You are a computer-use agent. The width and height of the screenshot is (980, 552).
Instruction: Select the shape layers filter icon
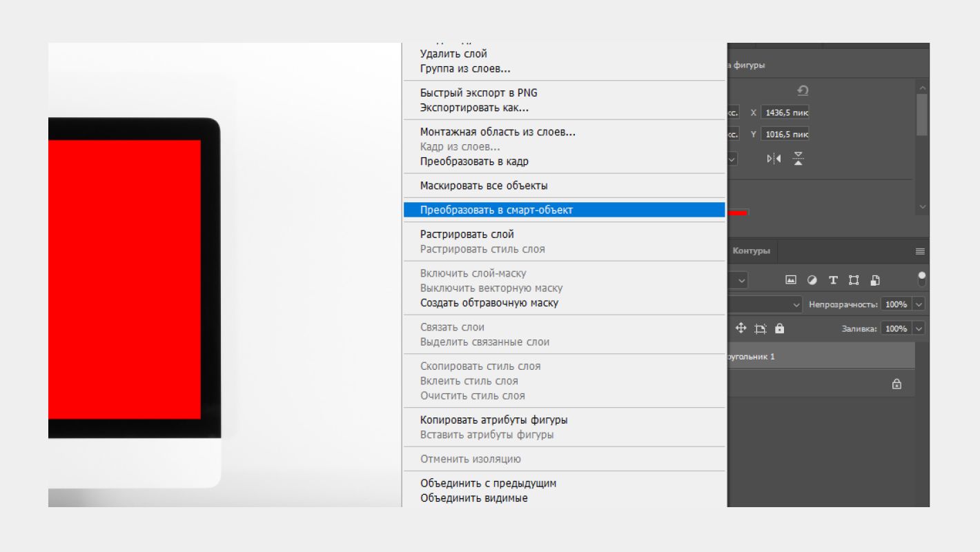tap(855, 280)
